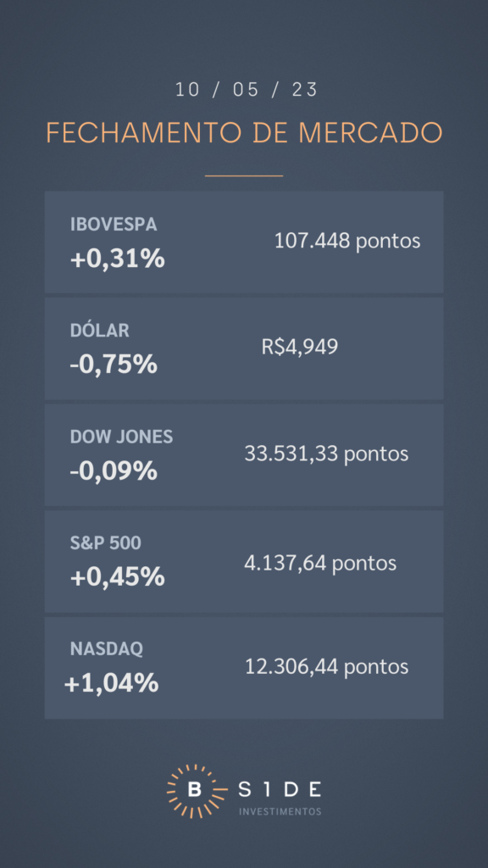Click the IBOVESPA label
The width and height of the screenshot is (488, 868).
[x=114, y=224]
